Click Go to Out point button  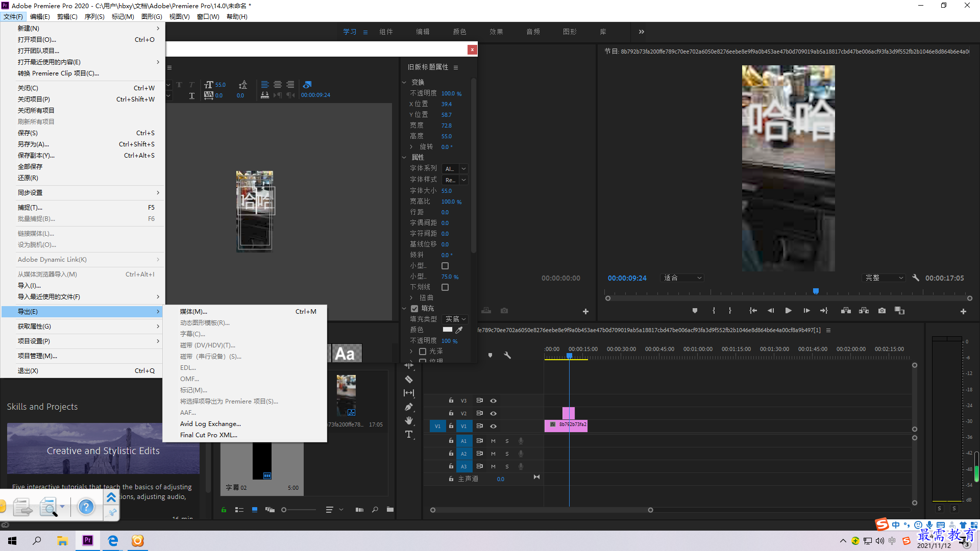pyautogui.click(x=824, y=311)
